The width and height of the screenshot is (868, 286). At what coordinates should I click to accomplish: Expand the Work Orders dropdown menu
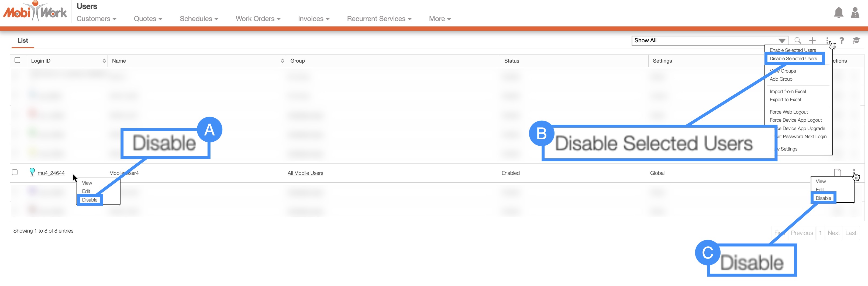(258, 19)
